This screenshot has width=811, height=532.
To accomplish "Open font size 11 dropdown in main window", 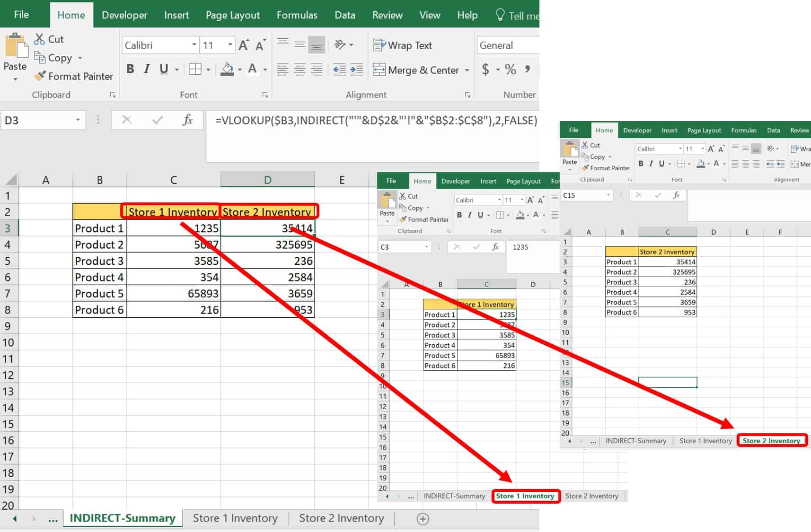I will [230, 45].
